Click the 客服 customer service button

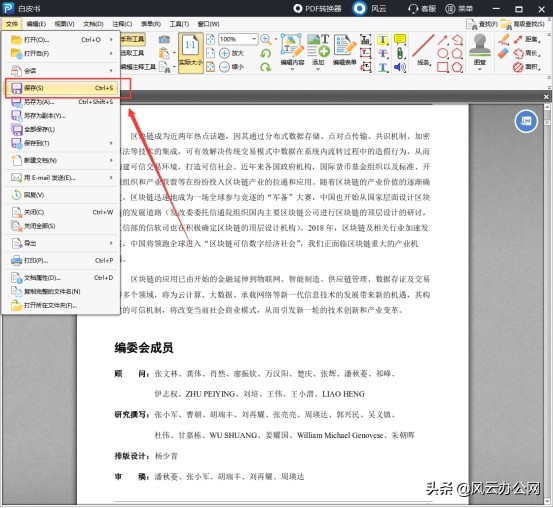(422, 8)
